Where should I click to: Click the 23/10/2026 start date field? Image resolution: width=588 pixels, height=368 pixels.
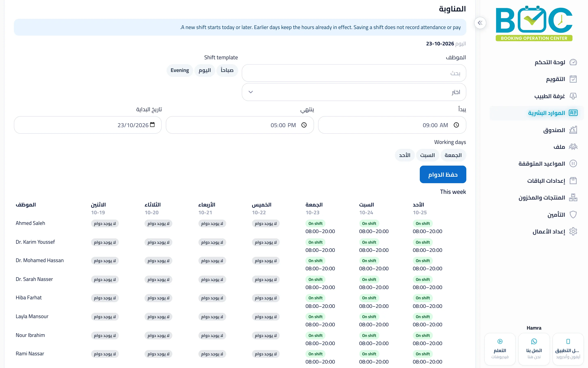click(88, 125)
